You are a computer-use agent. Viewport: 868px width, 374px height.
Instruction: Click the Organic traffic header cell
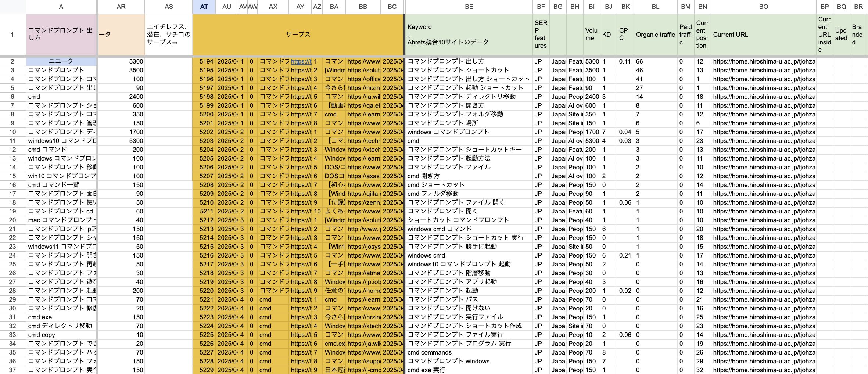tap(655, 35)
